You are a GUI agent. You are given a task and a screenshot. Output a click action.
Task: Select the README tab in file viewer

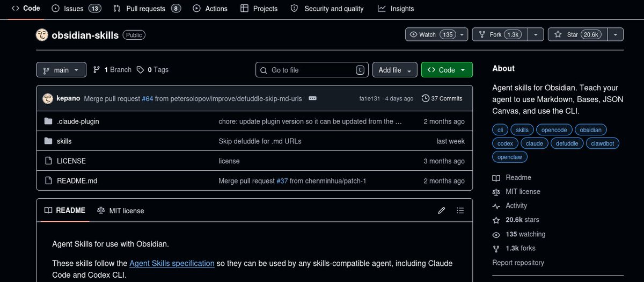tap(65, 211)
